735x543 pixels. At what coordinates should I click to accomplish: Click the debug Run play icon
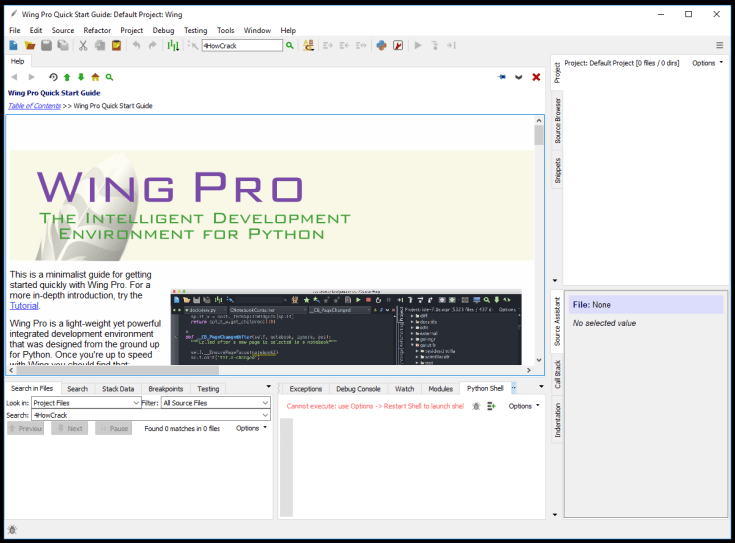[x=418, y=45]
